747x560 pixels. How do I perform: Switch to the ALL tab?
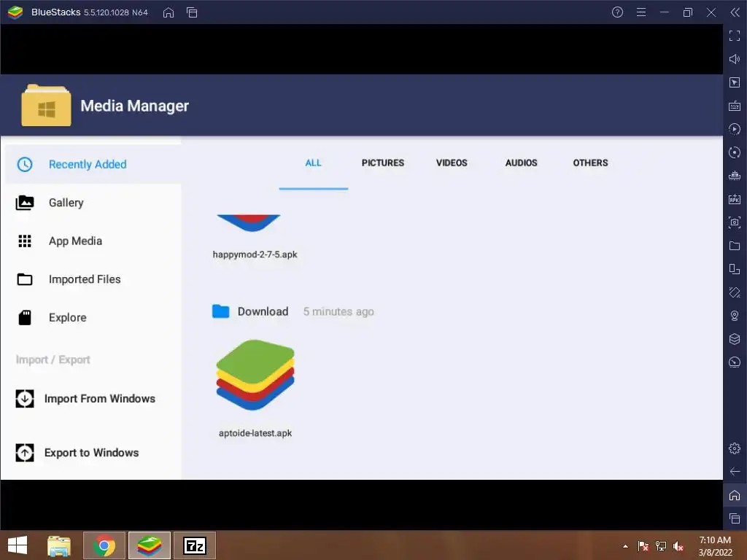click(313, 163)
